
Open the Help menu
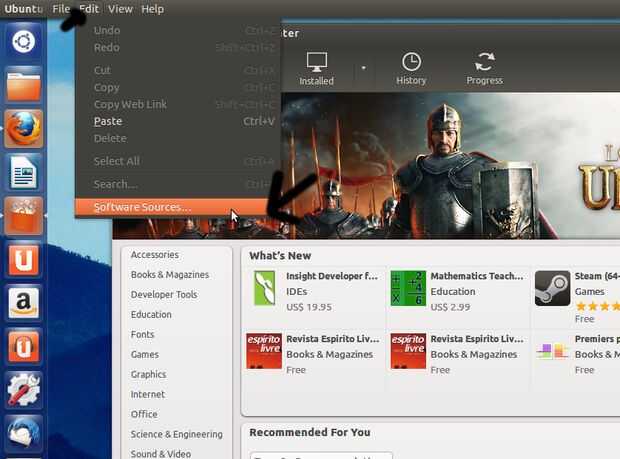click(153, 9)
